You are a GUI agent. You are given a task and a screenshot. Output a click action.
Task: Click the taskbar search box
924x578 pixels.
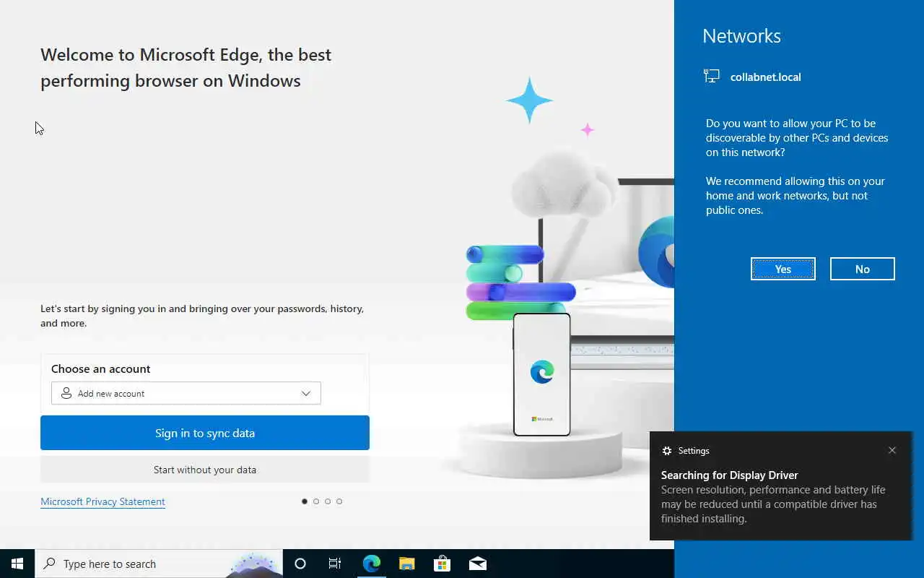[159, 564]
